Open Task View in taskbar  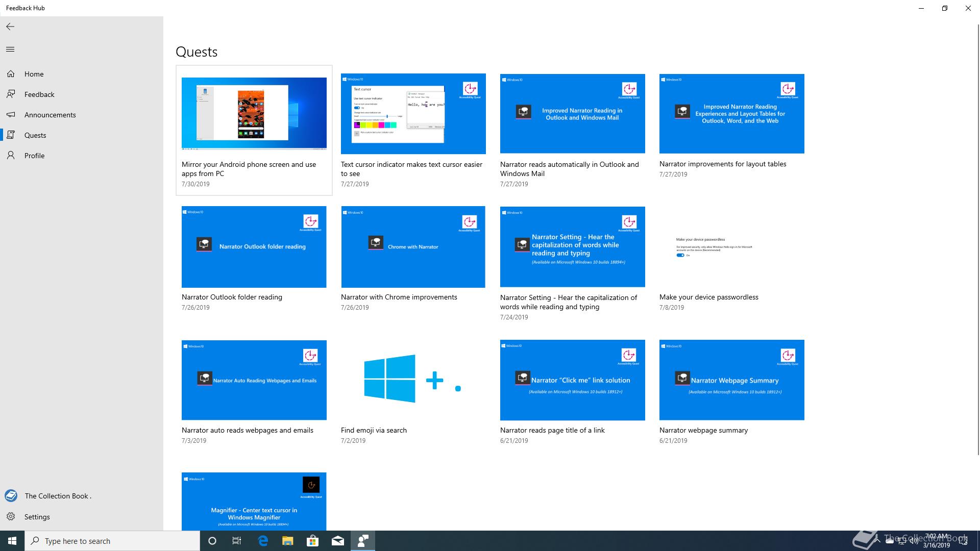tap(237, 541)
